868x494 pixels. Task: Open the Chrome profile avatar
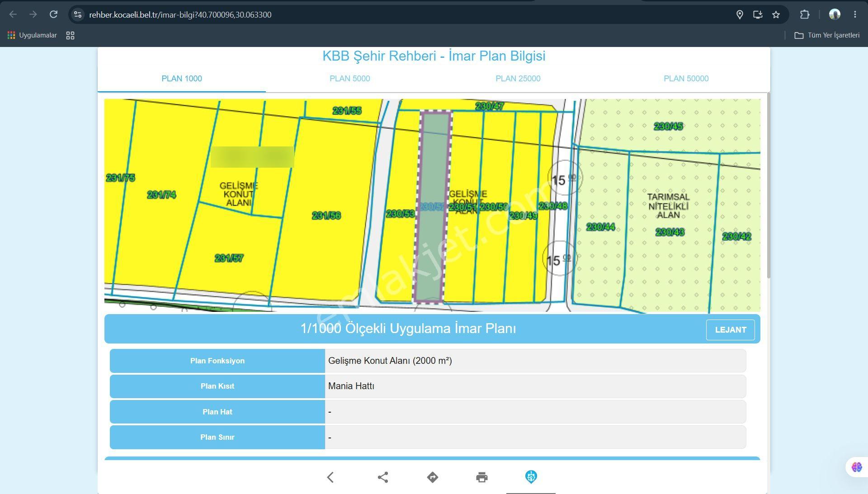(835, 14)
